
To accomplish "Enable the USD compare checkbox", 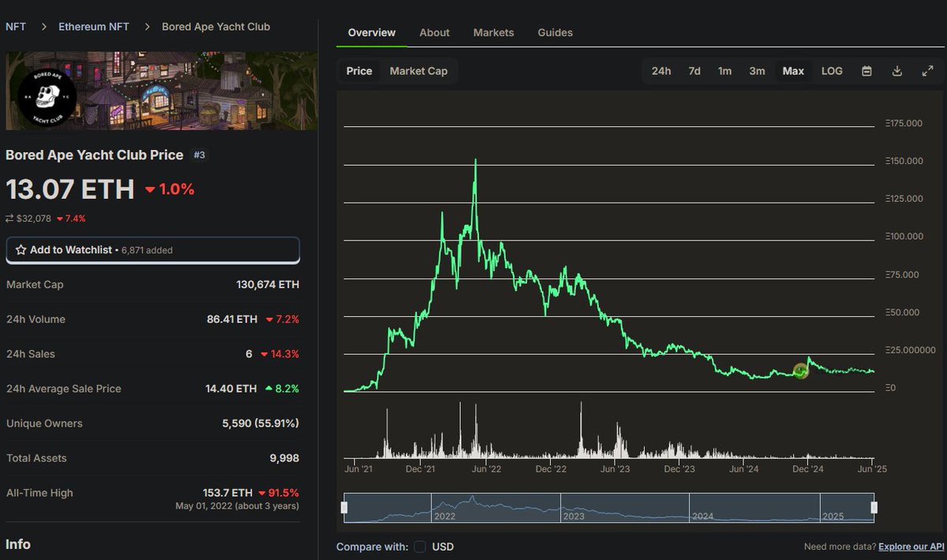I will [419, 547].
